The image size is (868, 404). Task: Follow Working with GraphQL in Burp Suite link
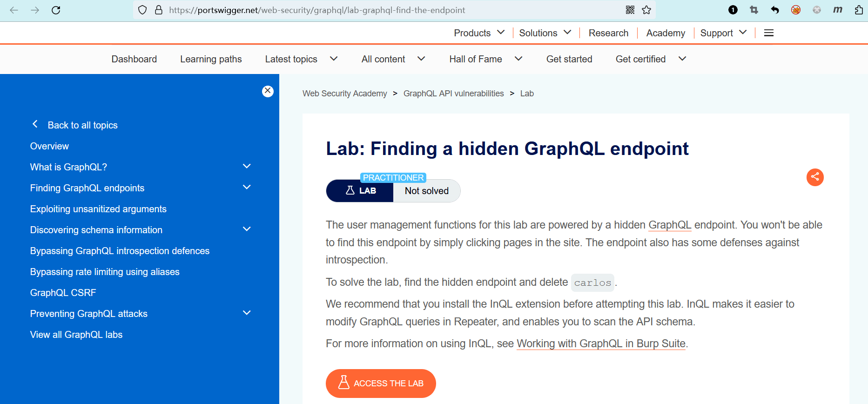[601, 344]
